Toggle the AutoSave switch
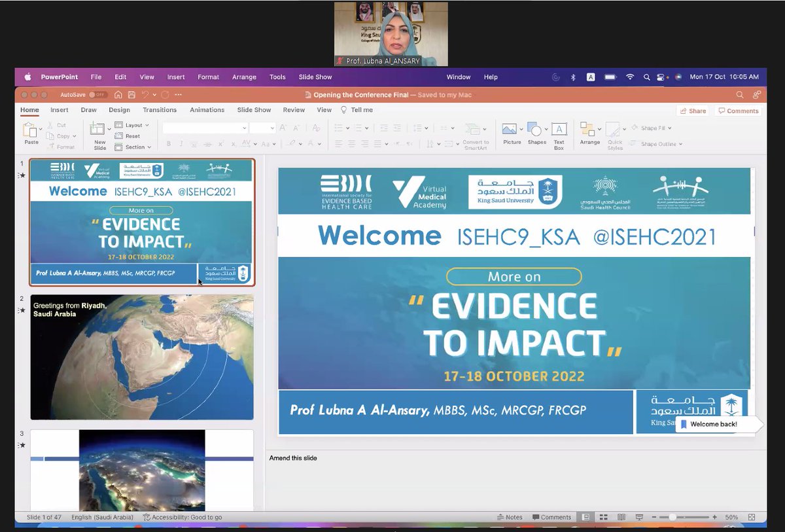Viewport: 785px width, 532px height. 98,95
